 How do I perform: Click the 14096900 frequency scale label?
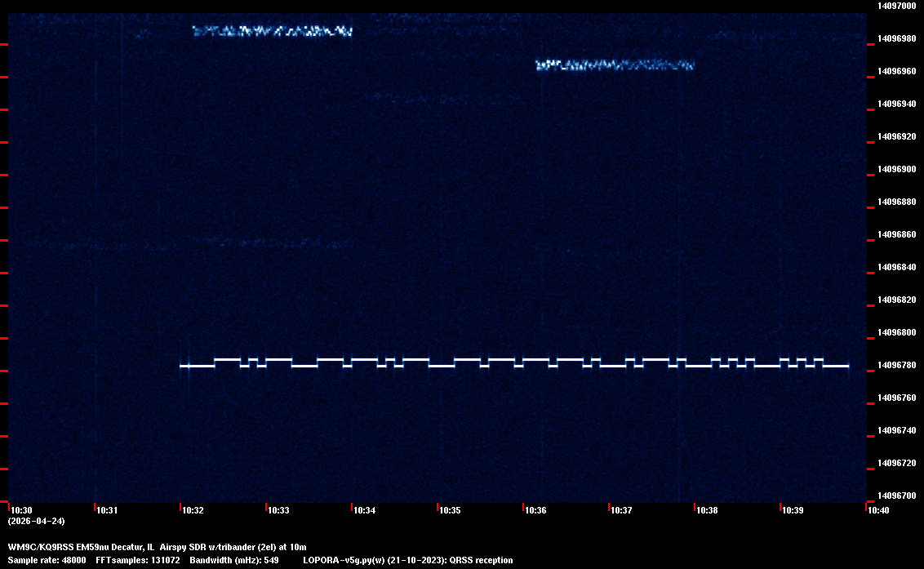[896, 169]
